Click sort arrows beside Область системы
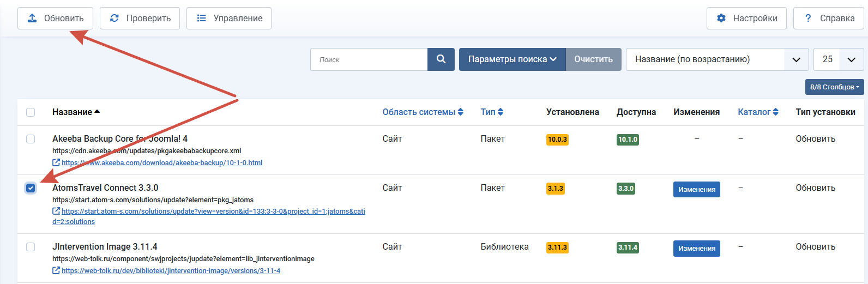This screenshot has height=284, width=868. [461, 112]
